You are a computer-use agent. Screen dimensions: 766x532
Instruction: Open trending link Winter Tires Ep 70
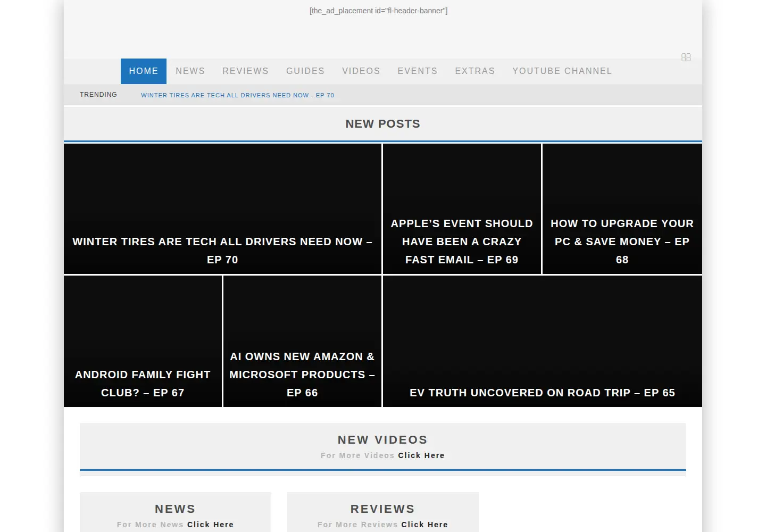pyautogui.click(x=238, y=95)
